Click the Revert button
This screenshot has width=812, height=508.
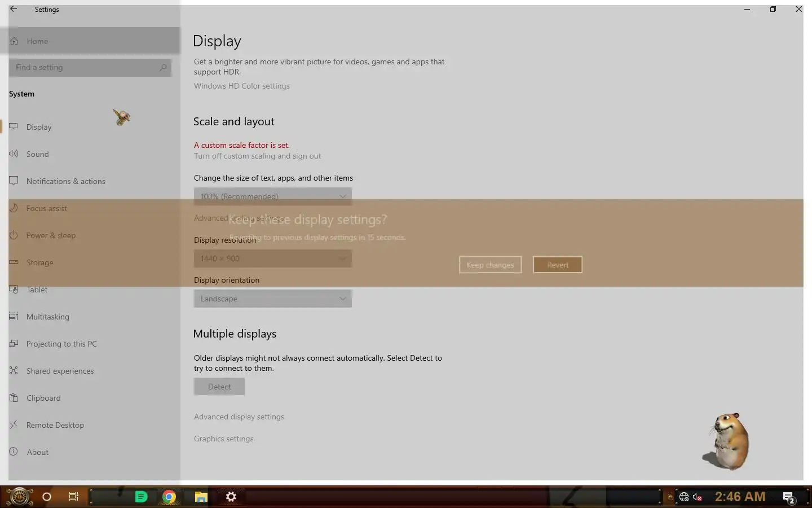[x=557, y=265]
